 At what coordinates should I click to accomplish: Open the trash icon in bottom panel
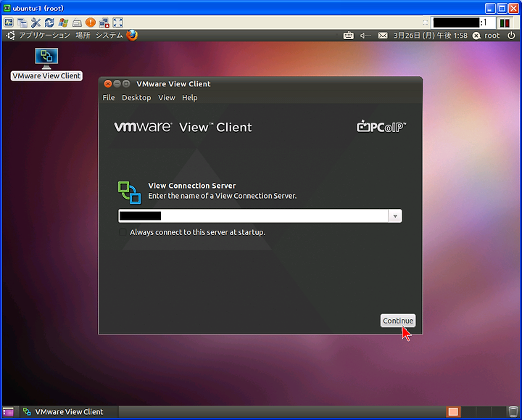[x=513, y=412]
